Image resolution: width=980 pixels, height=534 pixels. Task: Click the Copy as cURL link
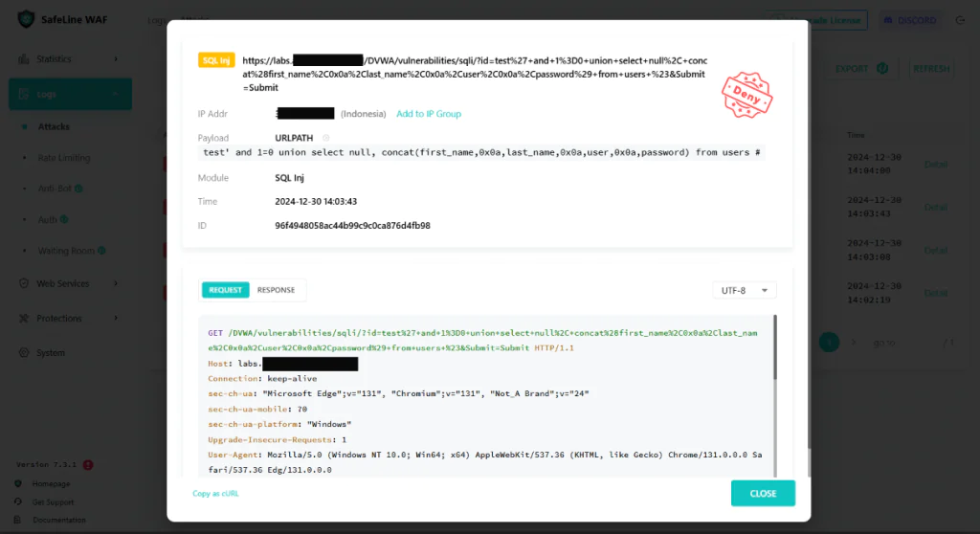[215, 494]
